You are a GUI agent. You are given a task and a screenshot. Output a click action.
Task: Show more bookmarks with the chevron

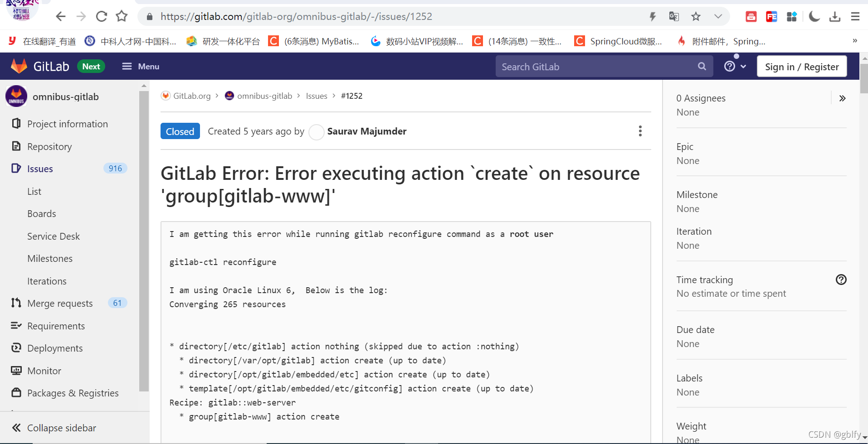[x=855, y=41]
